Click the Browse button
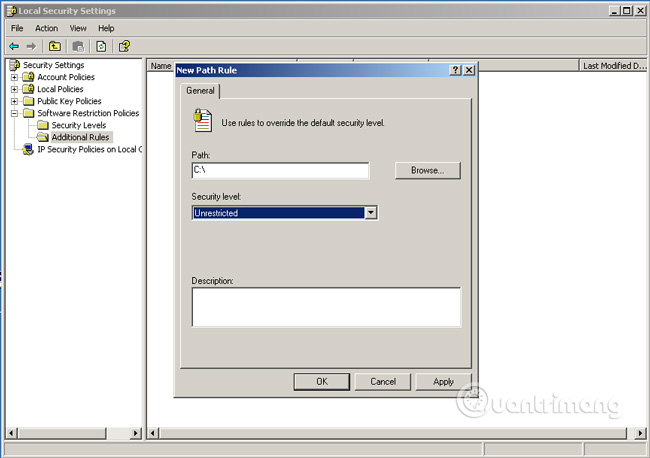This screenshot has width=650, height=458. pyautogui.click(x=427, y=170)
